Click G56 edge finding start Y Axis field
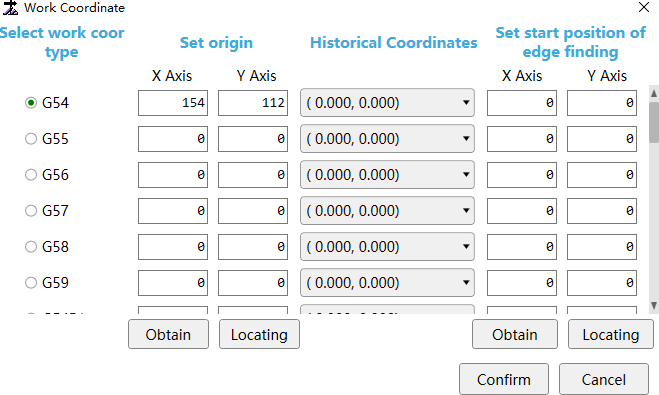Image resolution: width=659 pixels, height=395 pixels. (x=602, y=175)
